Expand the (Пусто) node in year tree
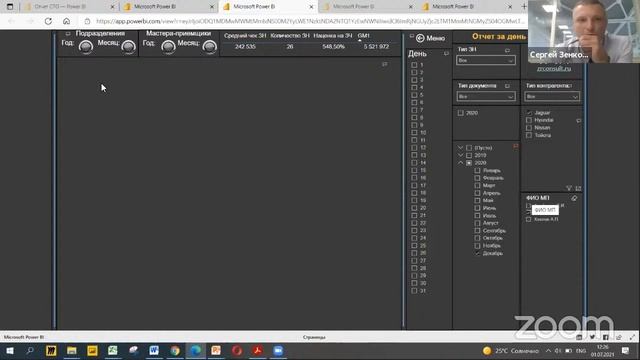Image resolution: width=640 pixels, height=360 pixels. coord(460,148)
